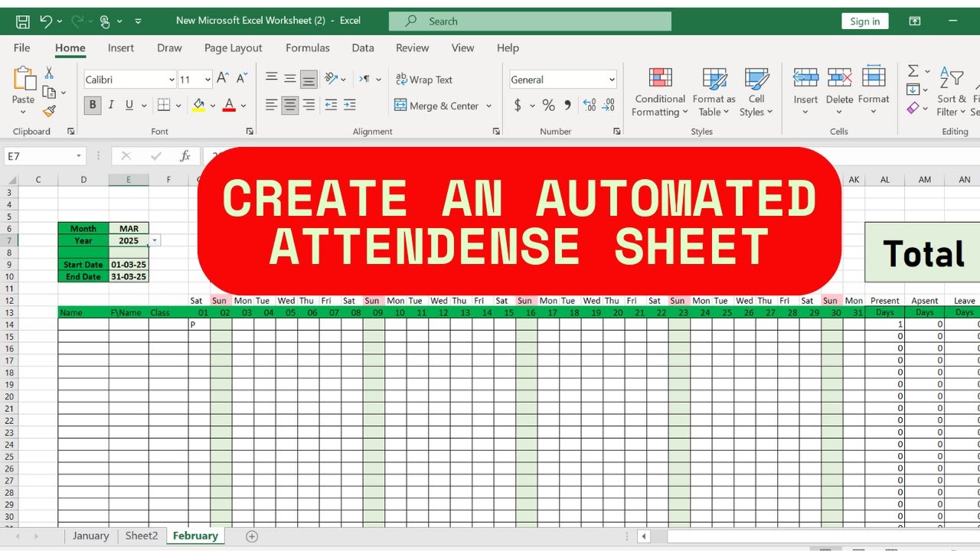Click the Increase Decimal icon
This screenshot has width=980, height=551.
(x=590, y=105)
